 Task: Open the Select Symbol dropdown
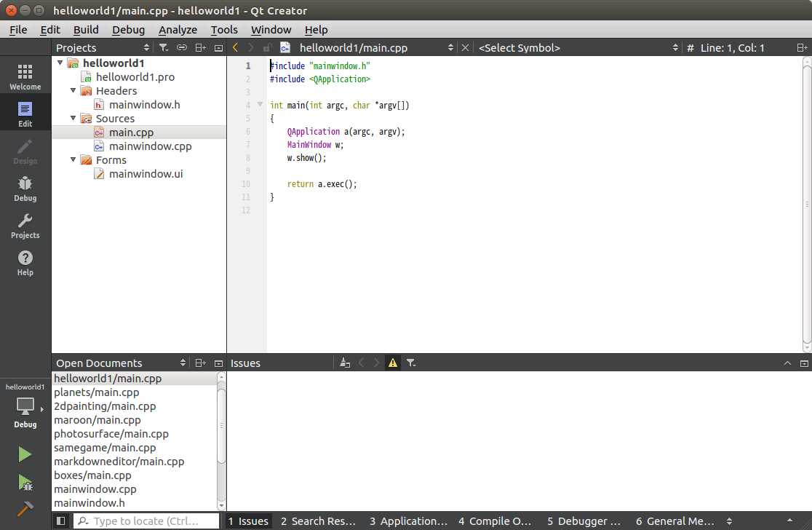click(577, 47)
